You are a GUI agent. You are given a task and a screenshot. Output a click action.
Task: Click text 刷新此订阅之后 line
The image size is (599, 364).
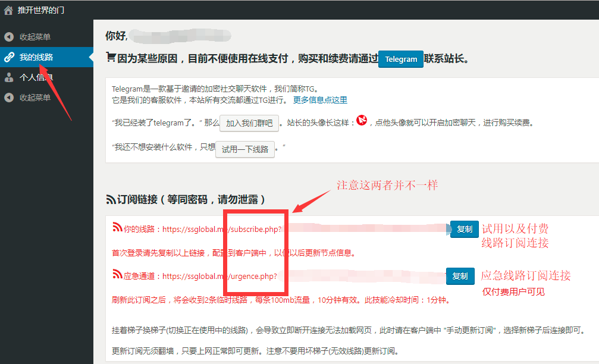click(282, 300)
